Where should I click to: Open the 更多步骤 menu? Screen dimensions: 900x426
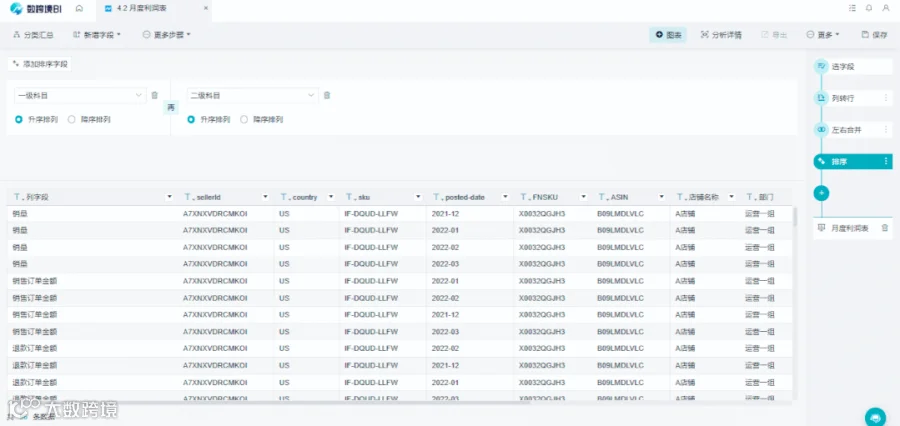tap(166, 35)
